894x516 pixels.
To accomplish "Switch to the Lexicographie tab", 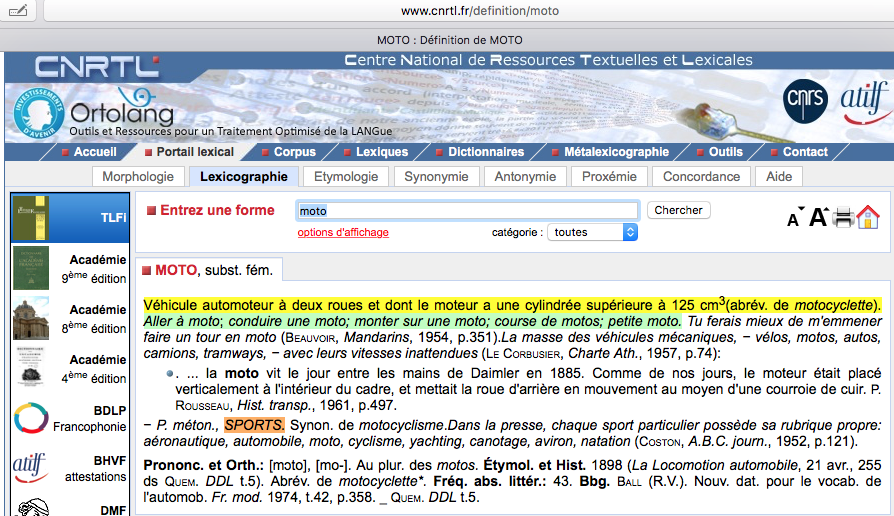I will click(x=243, y=177).
